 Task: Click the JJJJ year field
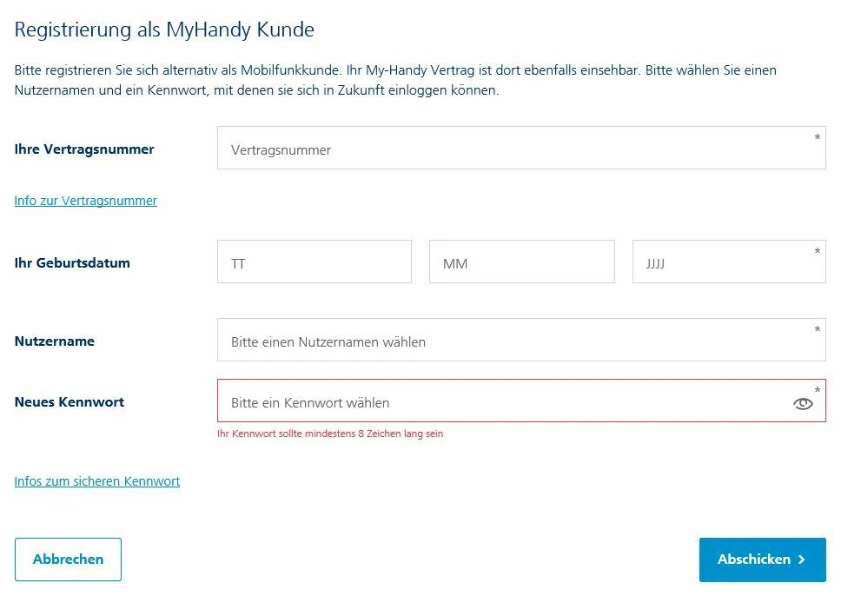tap(728, 262)
